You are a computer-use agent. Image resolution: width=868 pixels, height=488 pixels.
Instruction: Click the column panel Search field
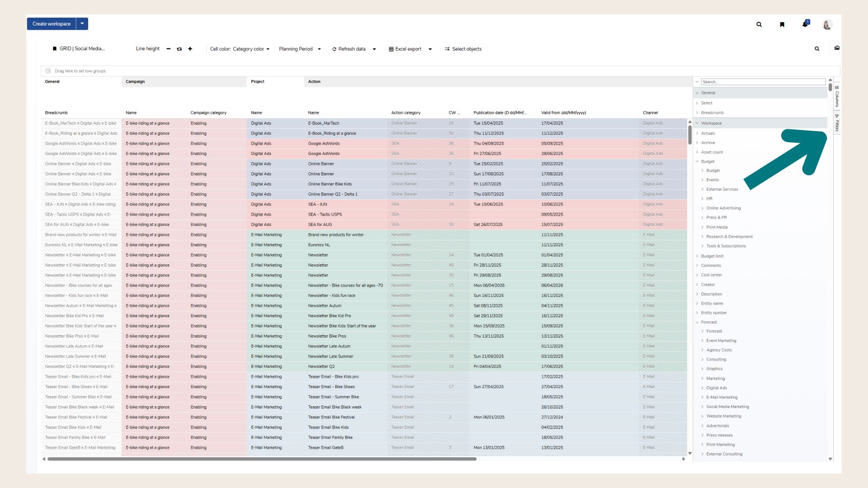coord(763,82)
